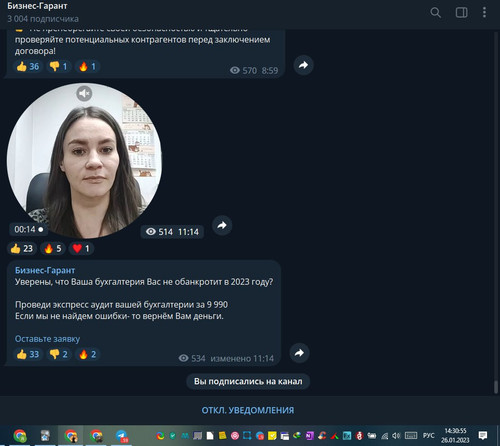
Task: Open the three-dot channel menu
Action: tap(484, 13)
